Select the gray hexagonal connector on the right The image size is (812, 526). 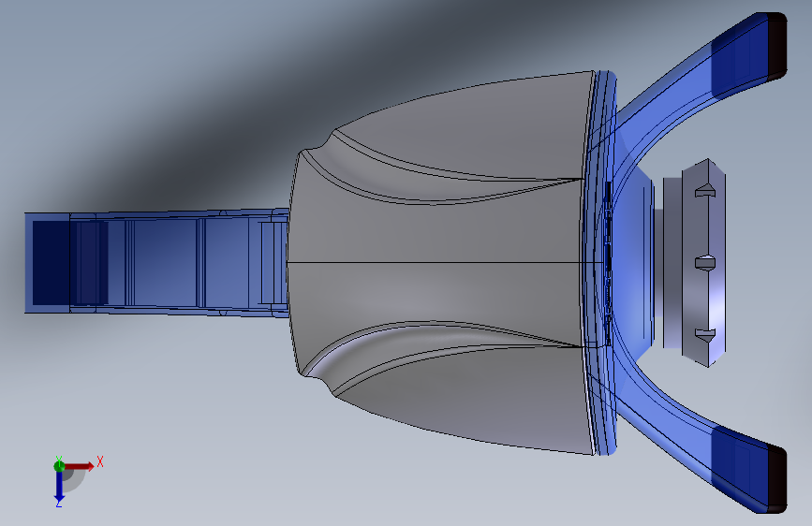click(703, 263)
